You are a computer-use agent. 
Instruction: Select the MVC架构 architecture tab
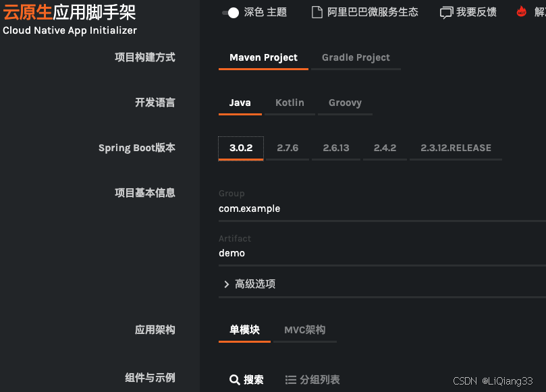[x=304, y=330]
